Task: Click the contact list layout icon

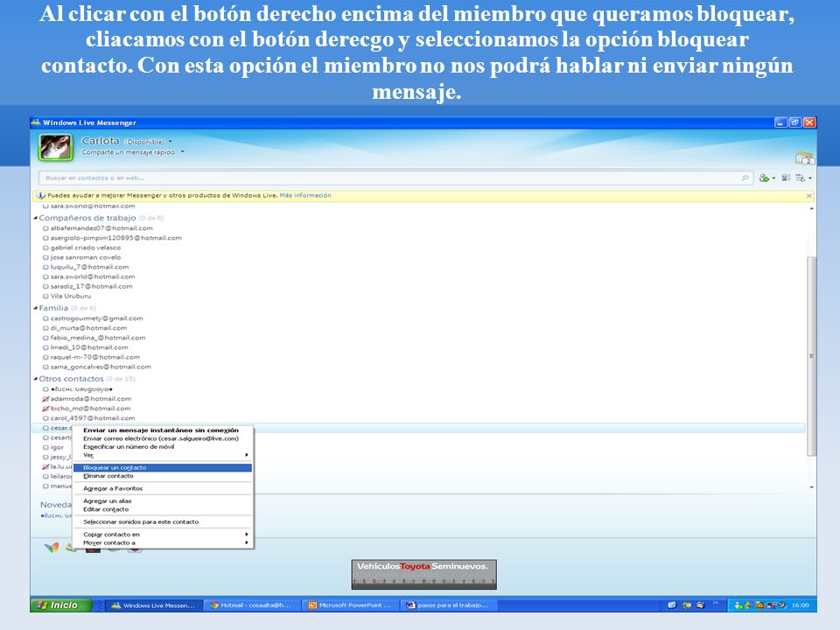Action: point(786,178)
